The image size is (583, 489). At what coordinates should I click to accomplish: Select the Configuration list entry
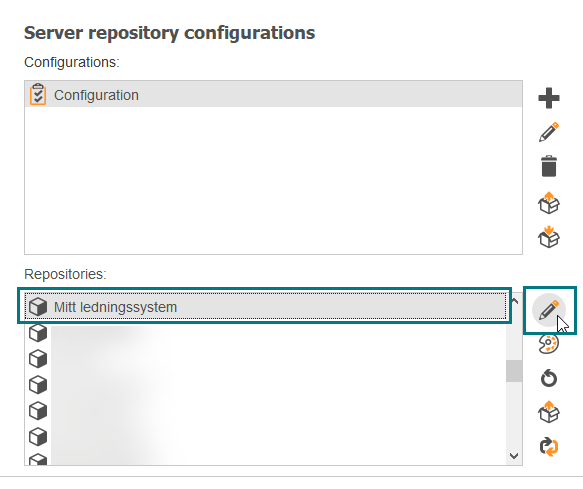coord(273,95)
